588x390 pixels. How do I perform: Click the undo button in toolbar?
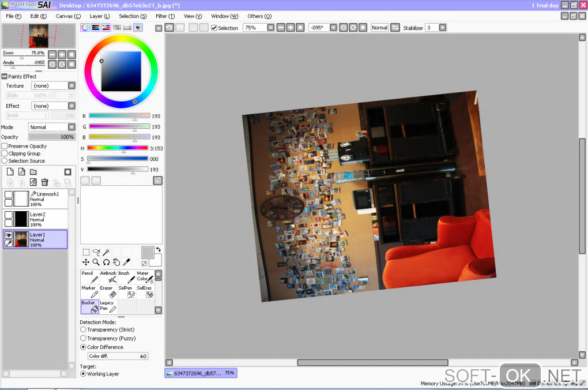click(x=169, y=28)
